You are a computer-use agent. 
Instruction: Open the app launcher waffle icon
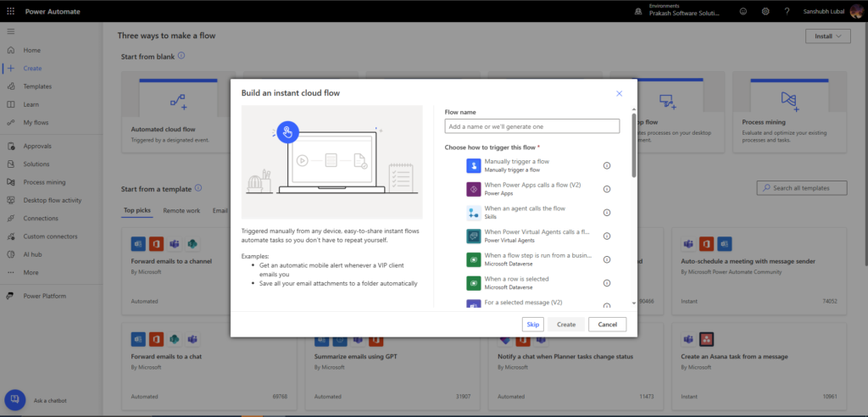pyautogui.click(x=10, y=11)
